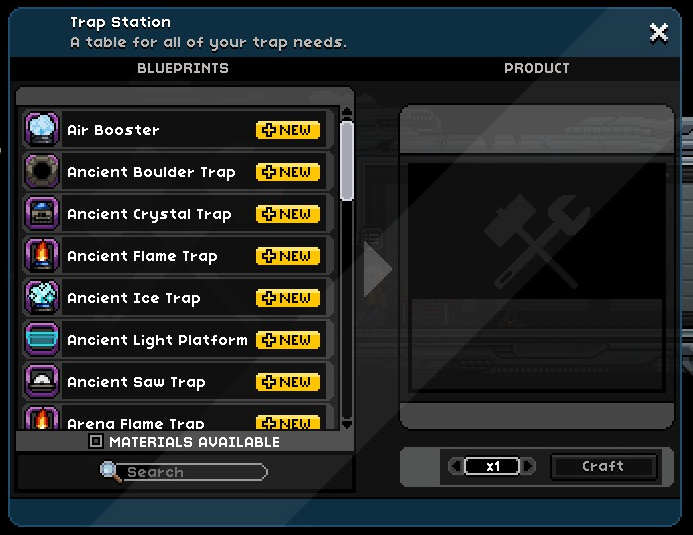This screenshot has height=535, width=693.
Task: Decrease craft quantity with left arrow
Action: (x=456, y=466)
